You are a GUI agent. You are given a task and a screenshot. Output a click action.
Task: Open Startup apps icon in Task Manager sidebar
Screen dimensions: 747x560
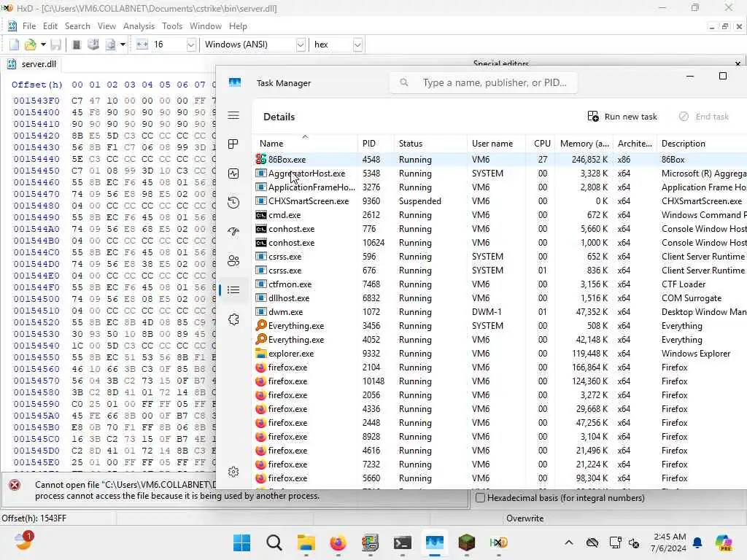pyautogui.click(x=233, y=231)
